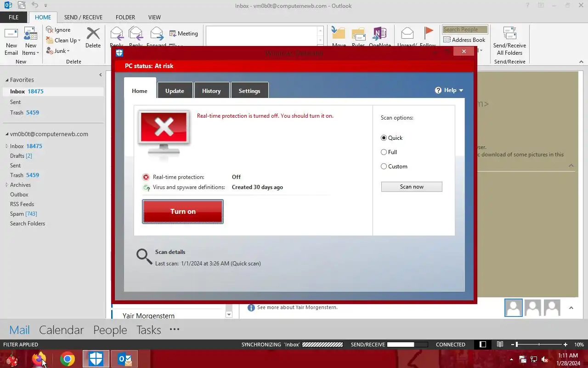Switch to Normal view in status bar
Image resolution: width=588 pixels, height=368 pixels.
(483, 344)
